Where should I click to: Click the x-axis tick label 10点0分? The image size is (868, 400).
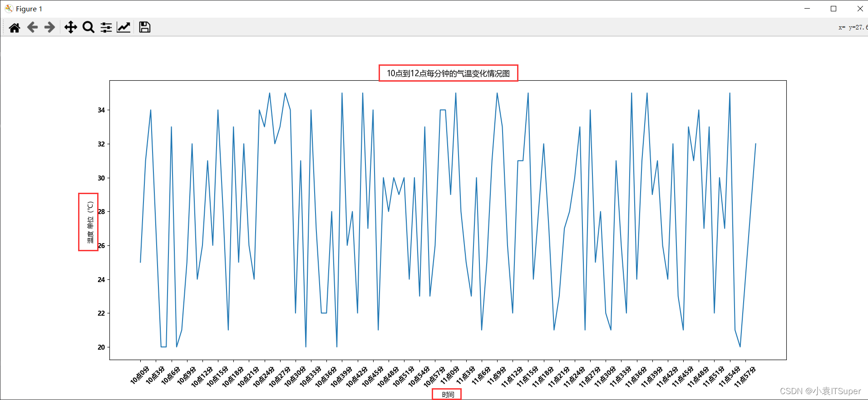click(x=140, y=375)
